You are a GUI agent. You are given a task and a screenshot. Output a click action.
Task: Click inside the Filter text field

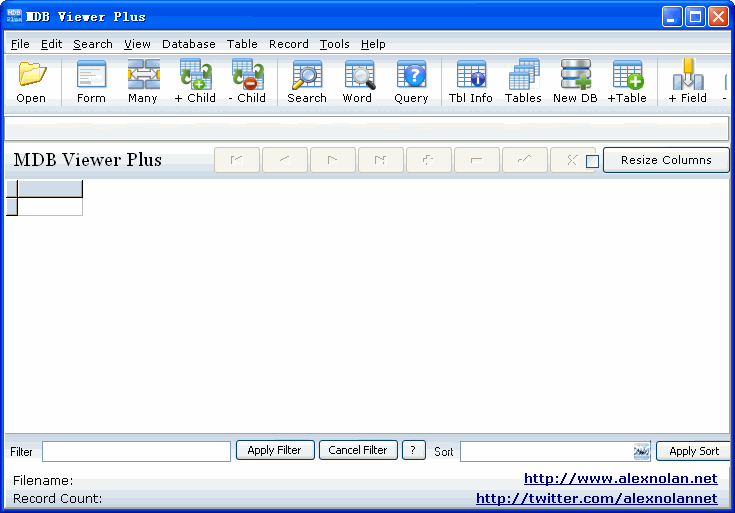[x=136, y=452]
